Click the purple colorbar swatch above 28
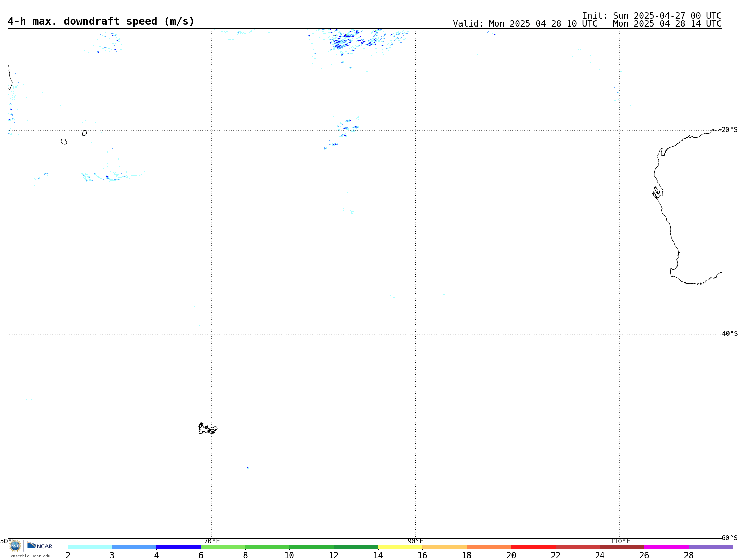 tap(711, 547)
